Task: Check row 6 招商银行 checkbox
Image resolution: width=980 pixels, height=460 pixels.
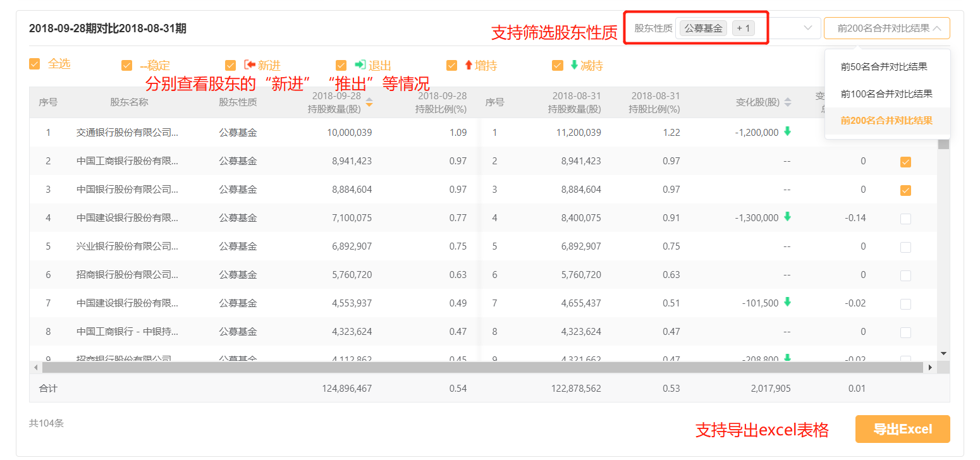Action: click(905, 275)
